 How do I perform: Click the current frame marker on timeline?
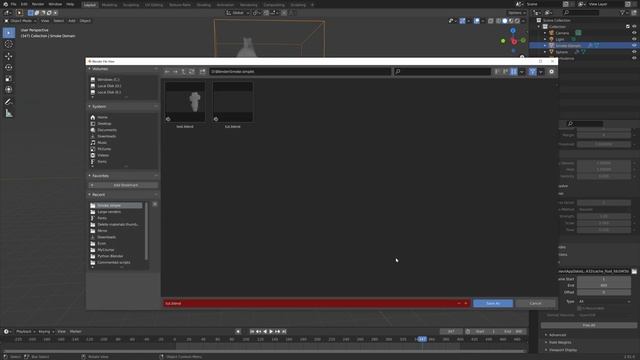point(422,339)
